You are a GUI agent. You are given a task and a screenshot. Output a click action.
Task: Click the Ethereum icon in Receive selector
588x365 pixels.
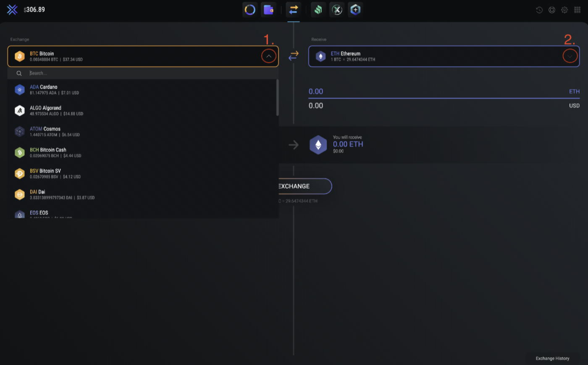(321, 56)
